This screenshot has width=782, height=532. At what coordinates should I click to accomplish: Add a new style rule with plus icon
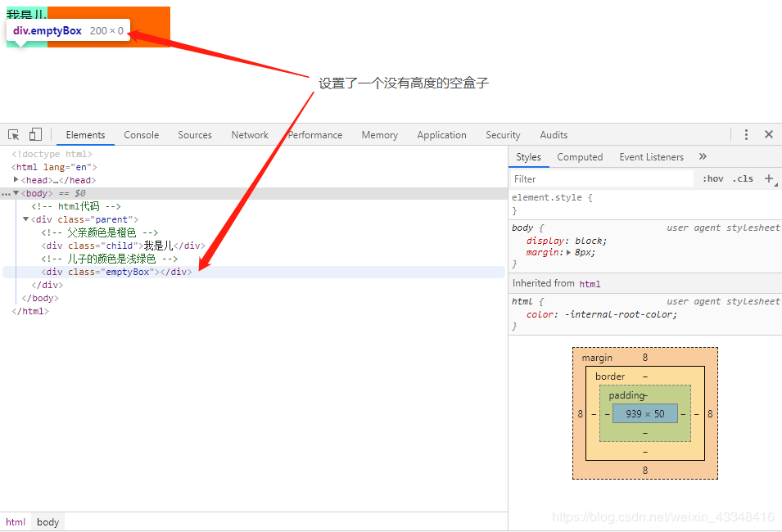click(769, 178)
